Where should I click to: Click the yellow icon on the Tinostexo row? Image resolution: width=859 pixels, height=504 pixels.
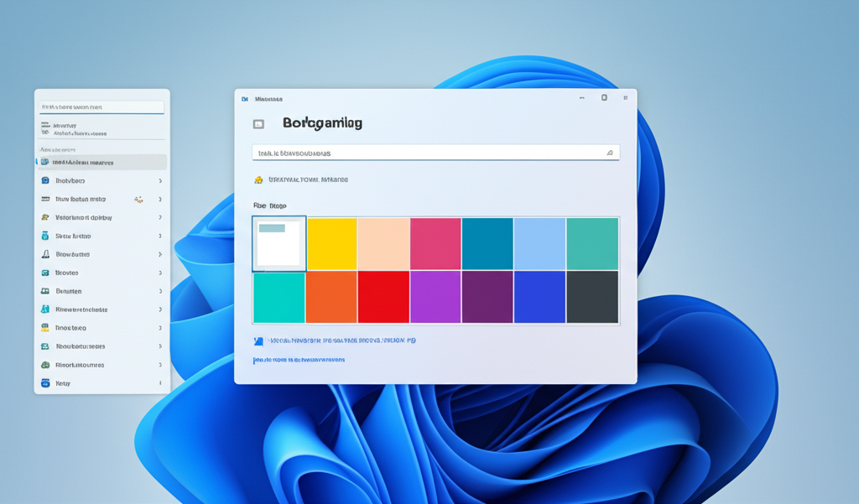point(45,328)
